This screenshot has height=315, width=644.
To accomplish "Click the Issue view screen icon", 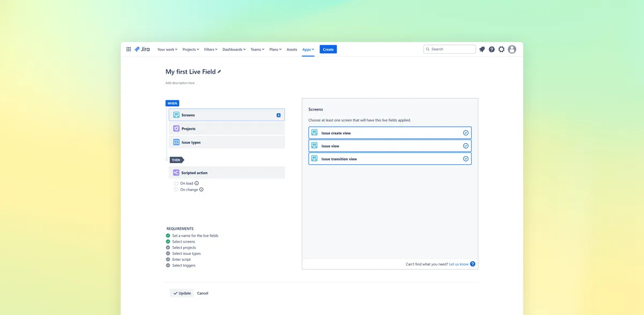I will pyautogui.click(x=314, y=146).
